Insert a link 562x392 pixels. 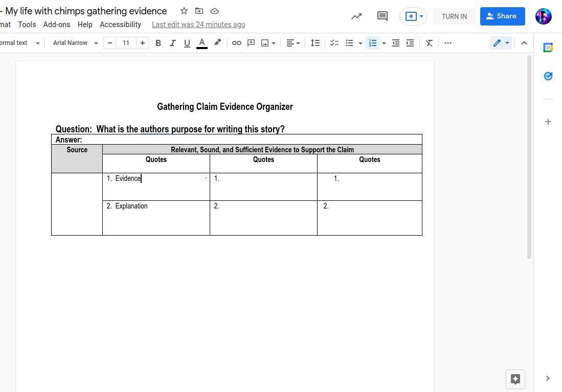(237, 43)
